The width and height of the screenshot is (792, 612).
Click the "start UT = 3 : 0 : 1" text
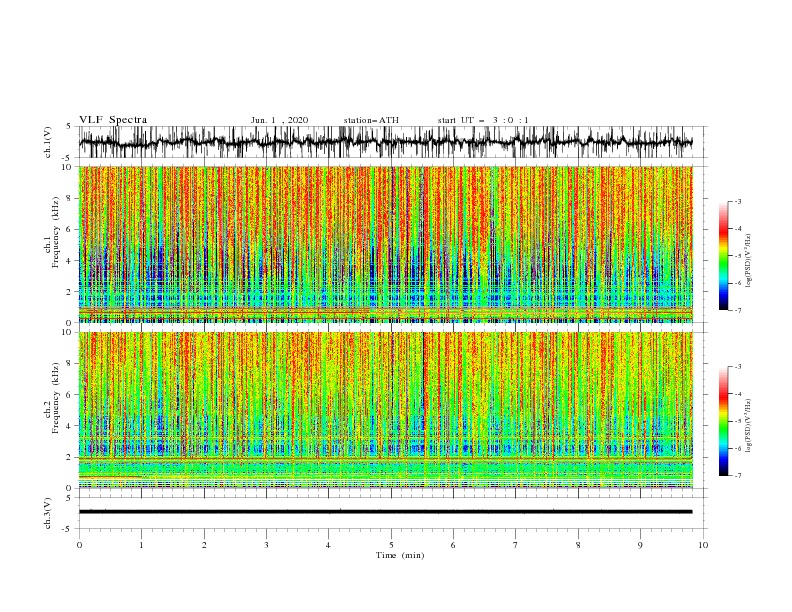483,120
